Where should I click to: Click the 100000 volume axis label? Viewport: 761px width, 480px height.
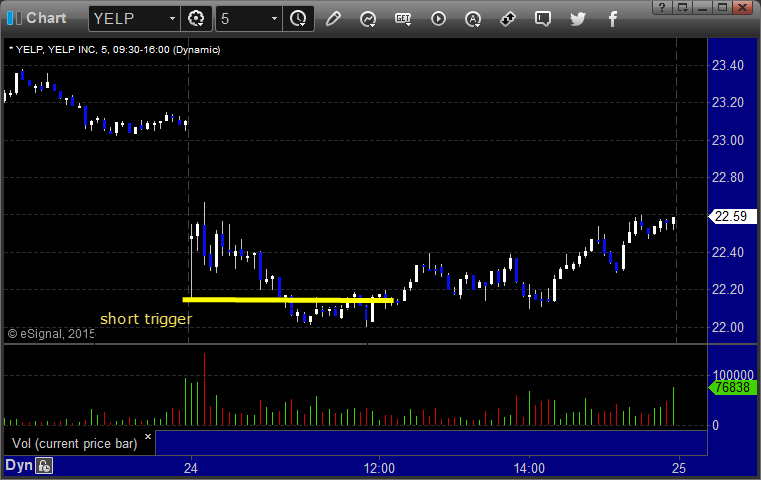(x=733, y=375)
